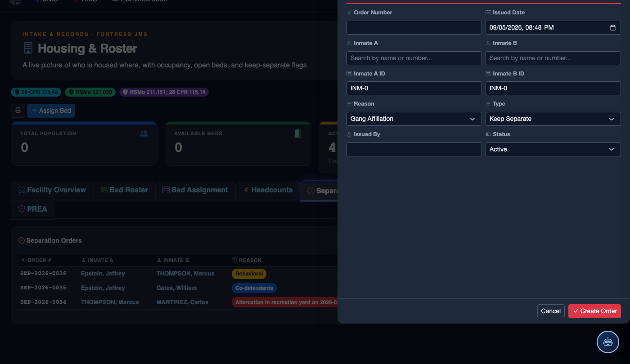Screen dimensions: 630x364
Task: Click the Separation Orders heading icon
Action: (21, 240)
